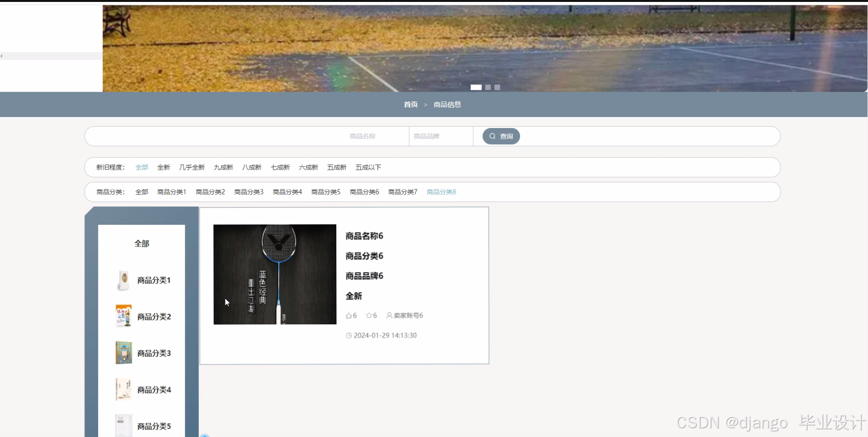Click the sidebar 商品分类3 thumbnail image
The image size is (868, 437).
[x=124, y=353]
